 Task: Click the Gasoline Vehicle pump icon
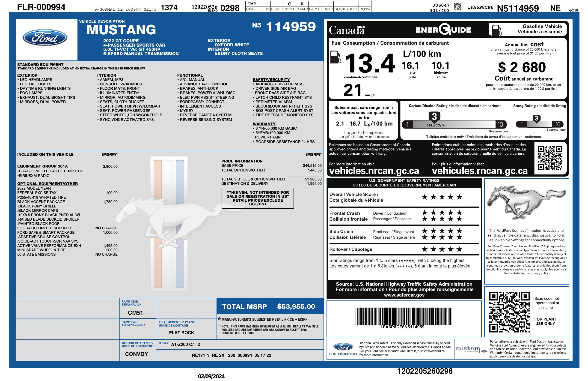(x=497, y=30)
